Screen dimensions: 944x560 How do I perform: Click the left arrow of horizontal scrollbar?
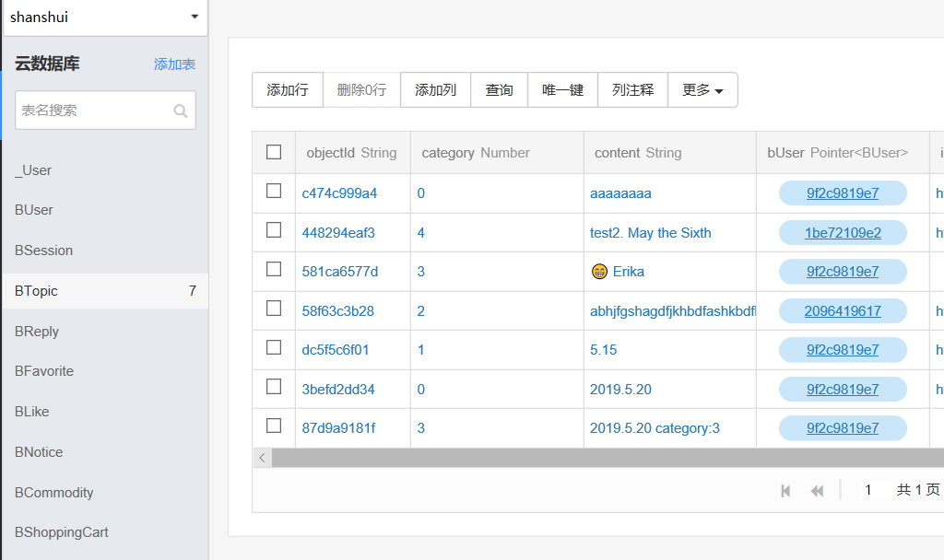coord(263,458)
